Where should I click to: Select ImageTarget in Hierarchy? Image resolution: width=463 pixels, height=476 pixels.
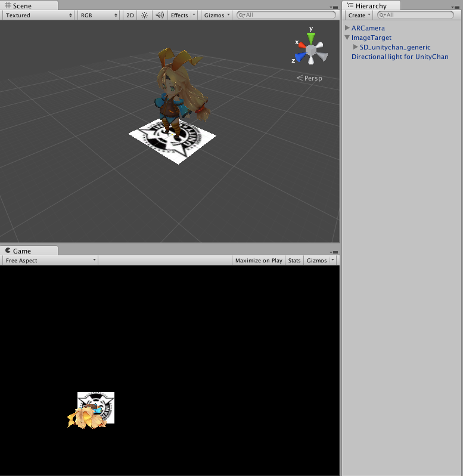tap(371, 38)
